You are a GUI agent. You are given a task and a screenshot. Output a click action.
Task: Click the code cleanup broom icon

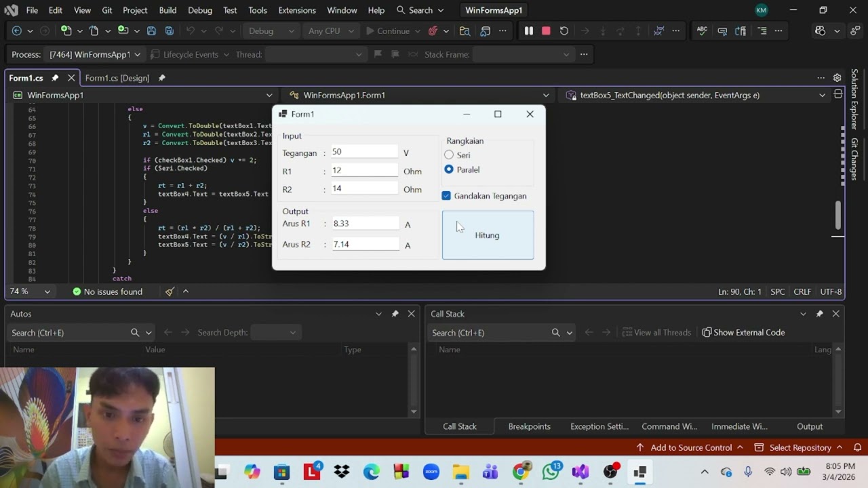[x=170, y=291]
